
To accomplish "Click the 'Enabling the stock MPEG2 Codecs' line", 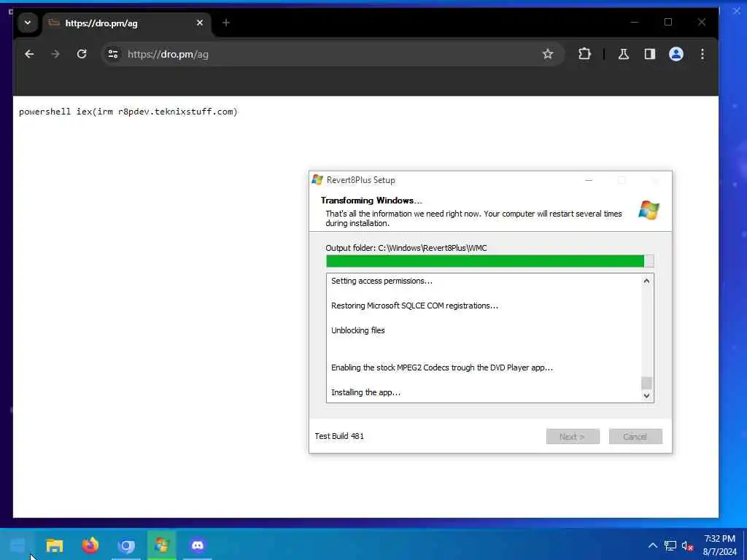I will (x=441, y=367).
